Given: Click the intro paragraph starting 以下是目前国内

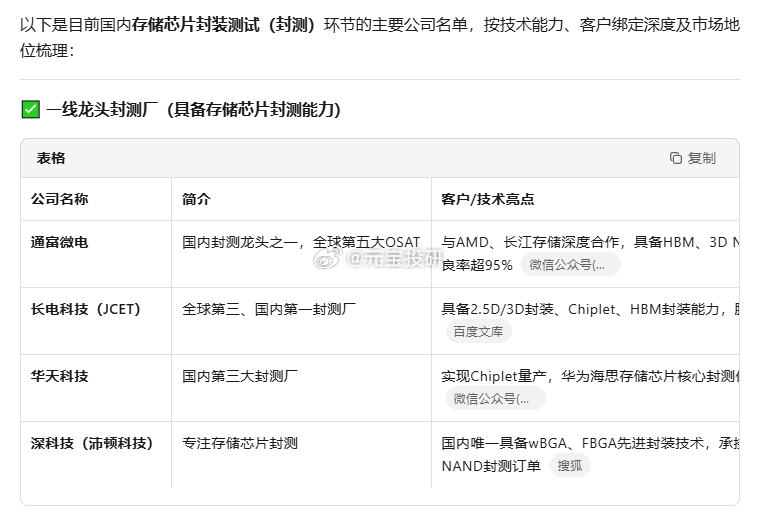Looking at the screenshot, I should 380,37.
